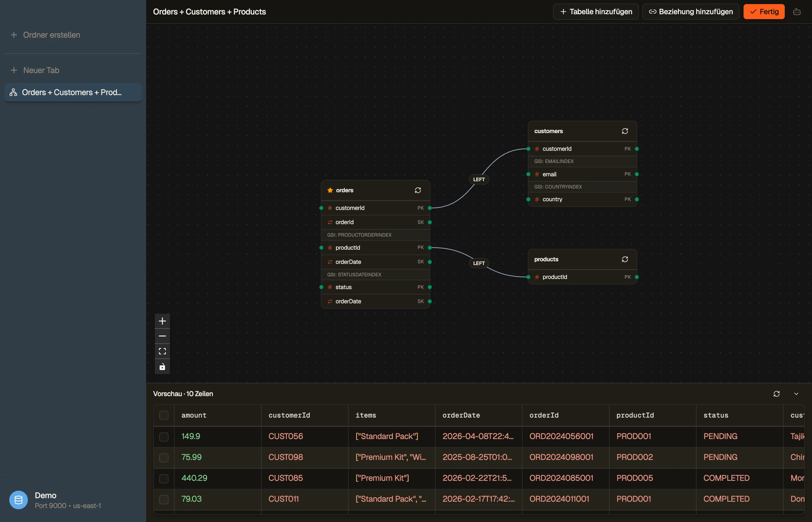Check the CUST085 row checkbox
This screenshot has height=522, width=812.
(x=164, y=478)
